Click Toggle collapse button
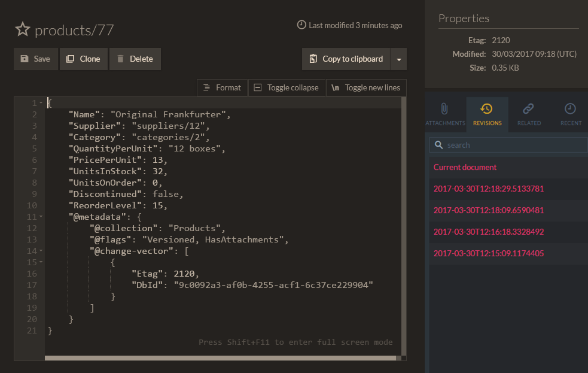588x373 pixels. tap(287, 88)
